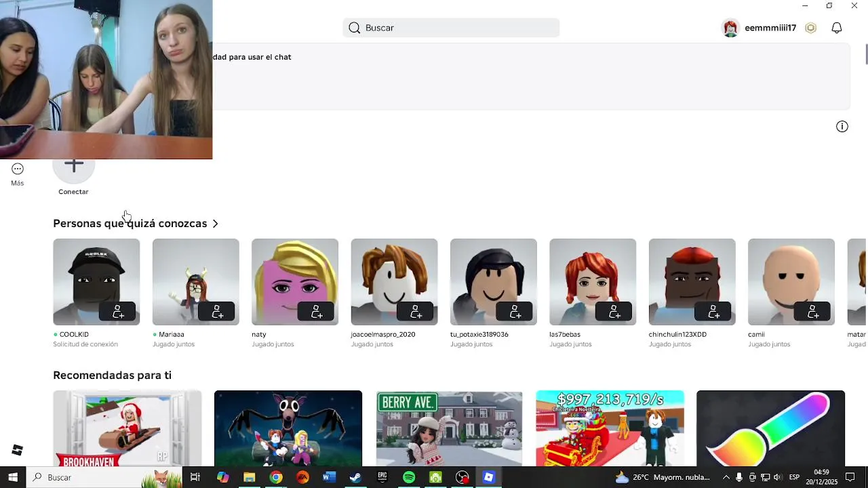Focus the Roblox Buscar search field
Viewport: 868px width, 488px height.
click(451, 28)
